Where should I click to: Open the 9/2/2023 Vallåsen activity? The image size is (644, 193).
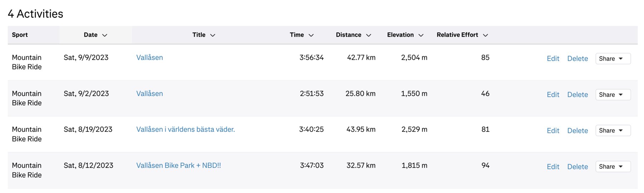[x=150, y=93]
